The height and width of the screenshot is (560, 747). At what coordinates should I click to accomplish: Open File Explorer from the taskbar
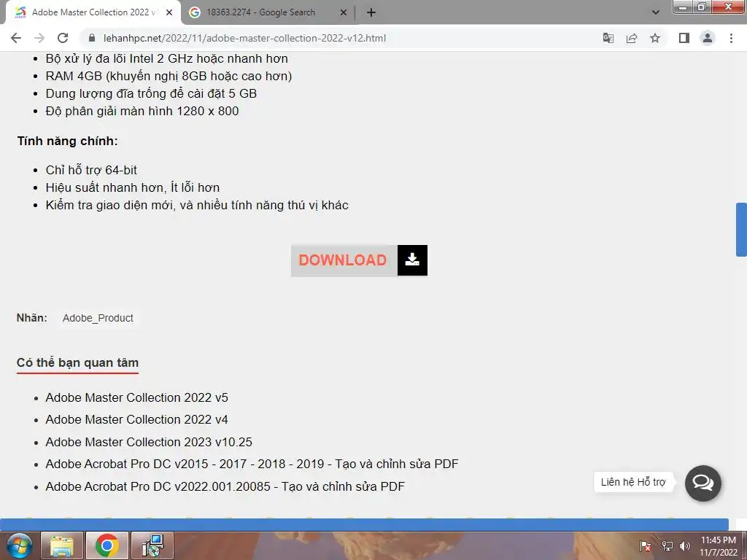point(62,545)
